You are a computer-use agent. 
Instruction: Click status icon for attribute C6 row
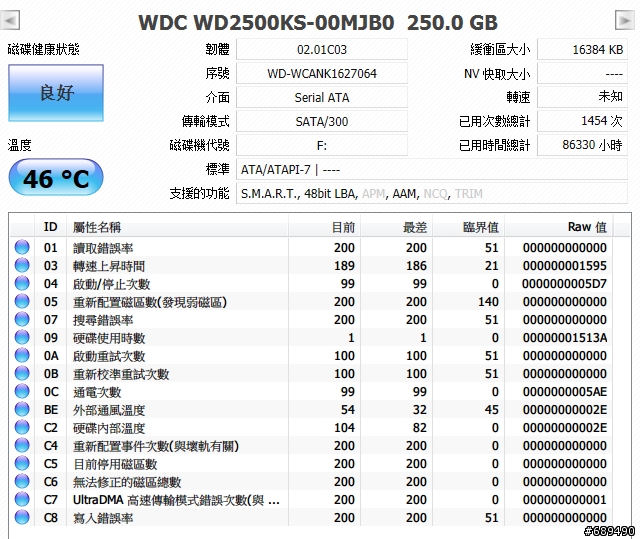[x=22, y=481]
